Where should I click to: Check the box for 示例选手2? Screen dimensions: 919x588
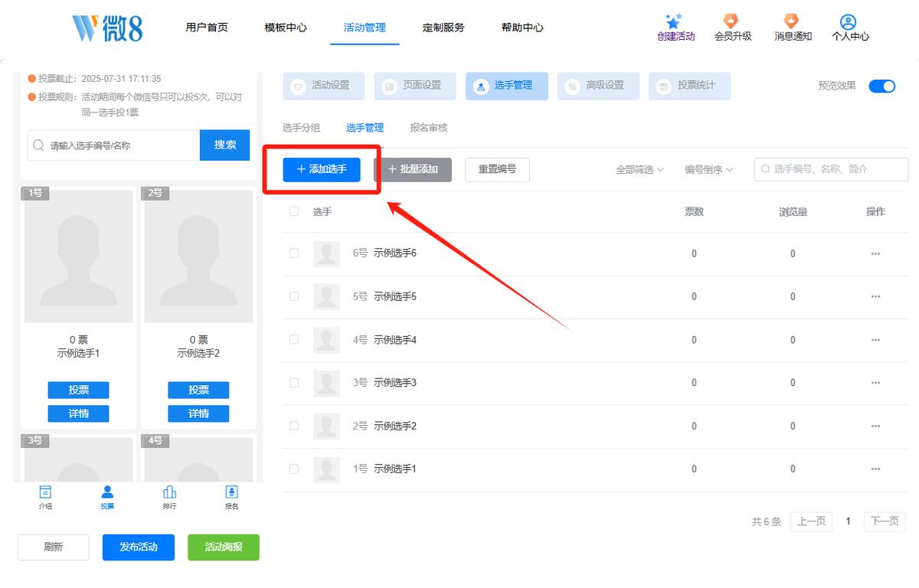[x=294, y=426]
